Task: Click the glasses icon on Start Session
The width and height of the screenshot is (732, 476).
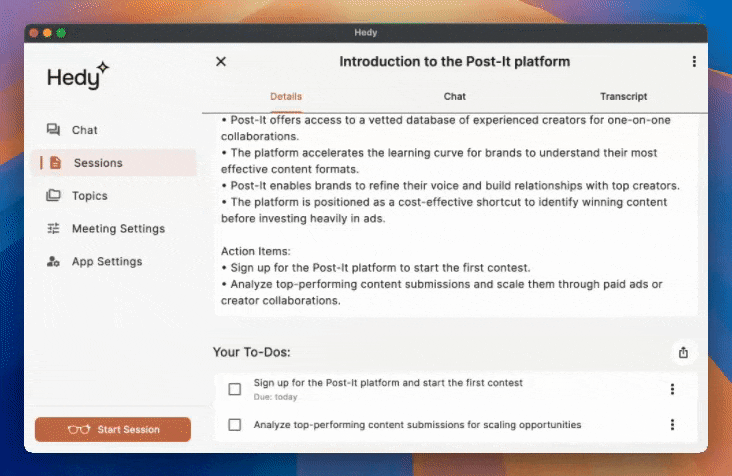Action: 79,430
